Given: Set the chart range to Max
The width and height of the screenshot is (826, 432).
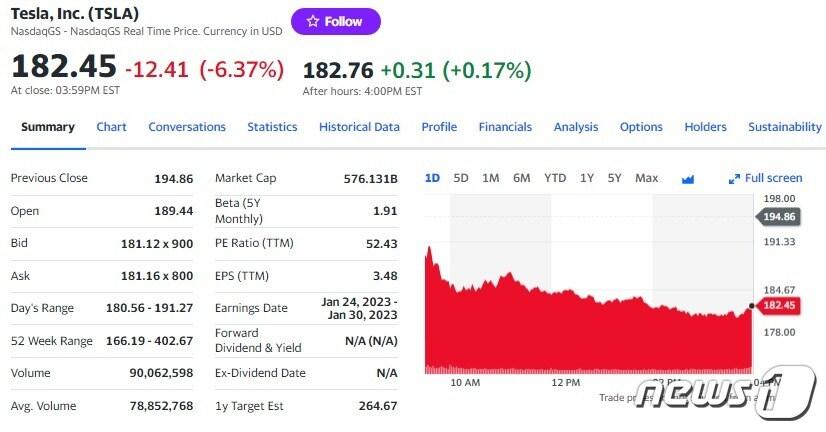Looking at the screenshot, I should click(x=646, y=178).
